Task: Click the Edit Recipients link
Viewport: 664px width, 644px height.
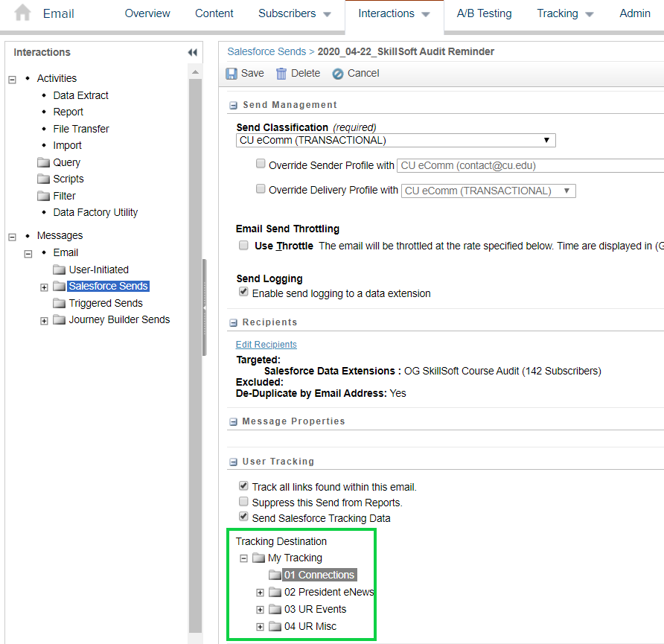Action: tap(266, 345)
